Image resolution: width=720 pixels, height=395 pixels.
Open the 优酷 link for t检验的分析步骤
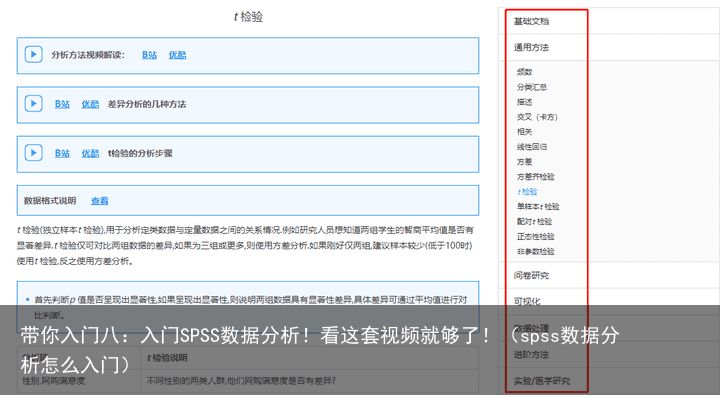pos(90,153)
